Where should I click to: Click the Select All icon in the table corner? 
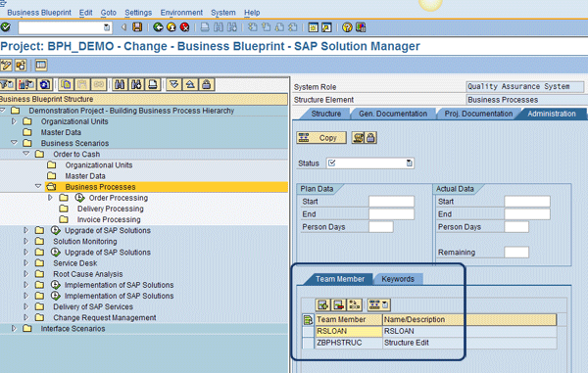pyautogui.click(x=308, y=319)
